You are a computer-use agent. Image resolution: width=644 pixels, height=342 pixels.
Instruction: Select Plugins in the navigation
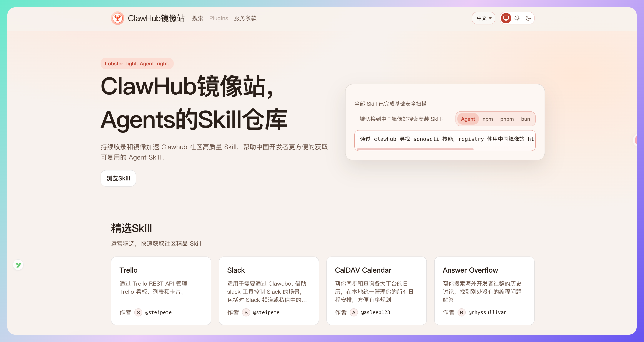pos(218,18)
